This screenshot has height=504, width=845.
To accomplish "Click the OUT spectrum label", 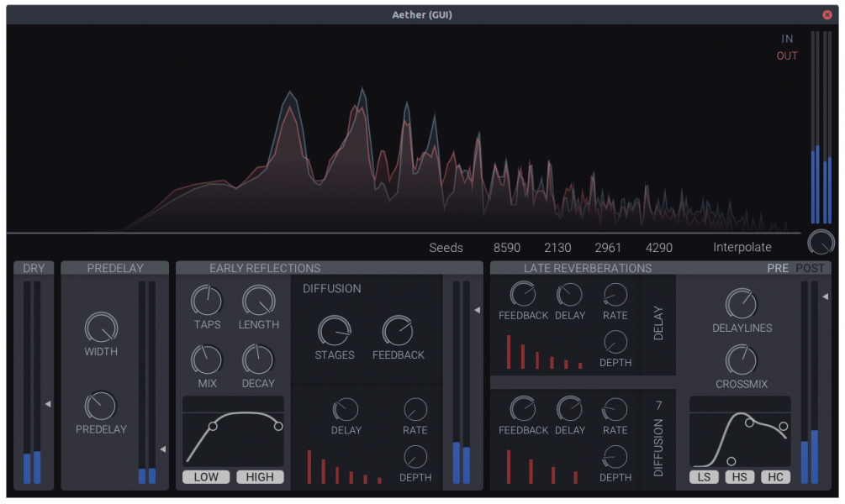I will (787, 56).
